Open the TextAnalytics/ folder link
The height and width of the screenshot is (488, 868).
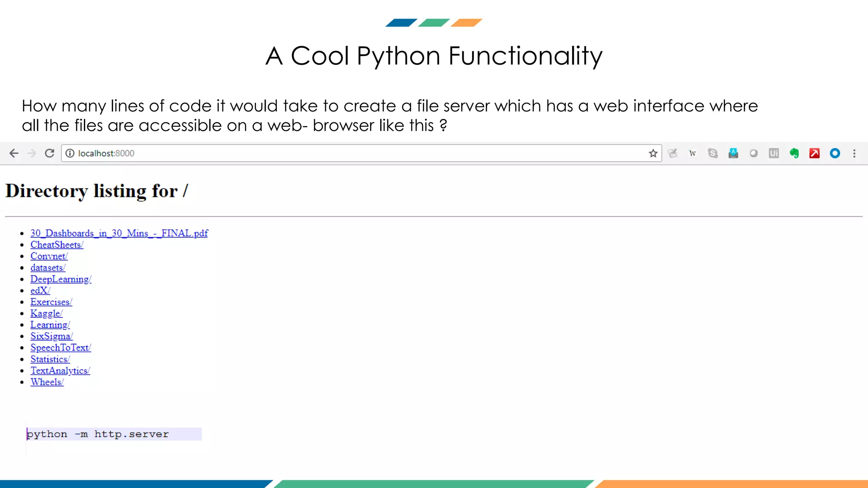(x=60, y=371)
